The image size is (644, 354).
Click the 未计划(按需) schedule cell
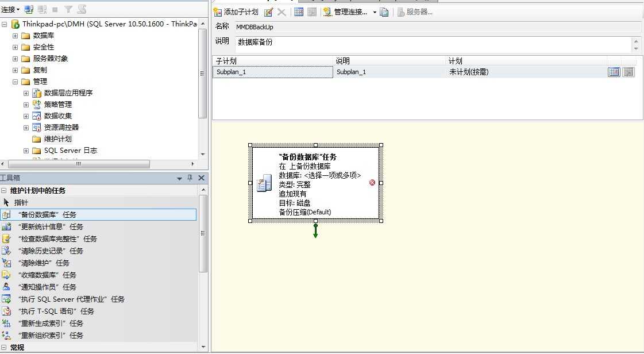pyautogui.click(x=527, y=72)
